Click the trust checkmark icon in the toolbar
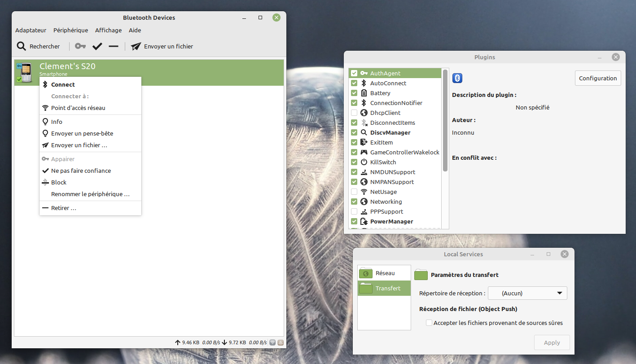The width and height of the screenshot is (636, 364). [97, 46]
